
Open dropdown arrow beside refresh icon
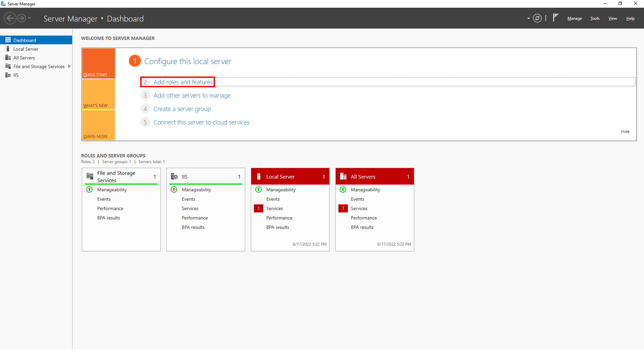click(x=528, y=18)
